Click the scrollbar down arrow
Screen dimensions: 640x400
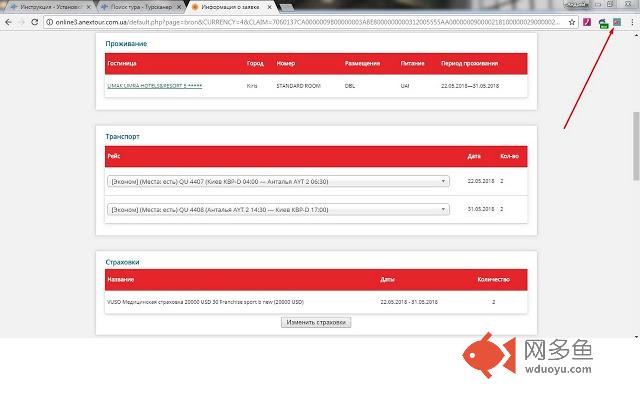tap(636, 337)
